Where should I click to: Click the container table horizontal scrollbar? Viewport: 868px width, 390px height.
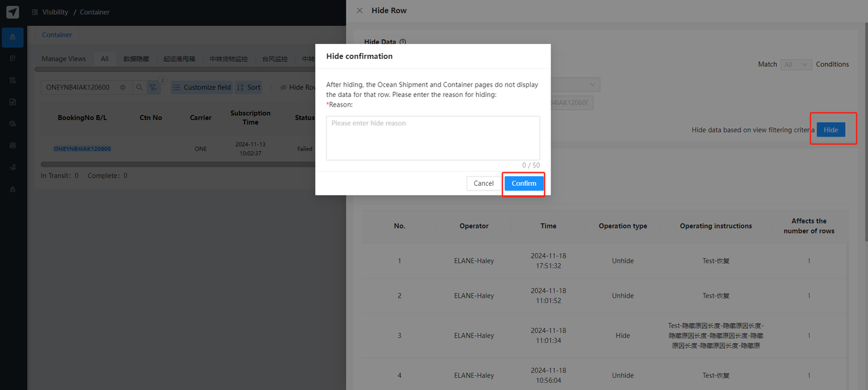point(176,164)
